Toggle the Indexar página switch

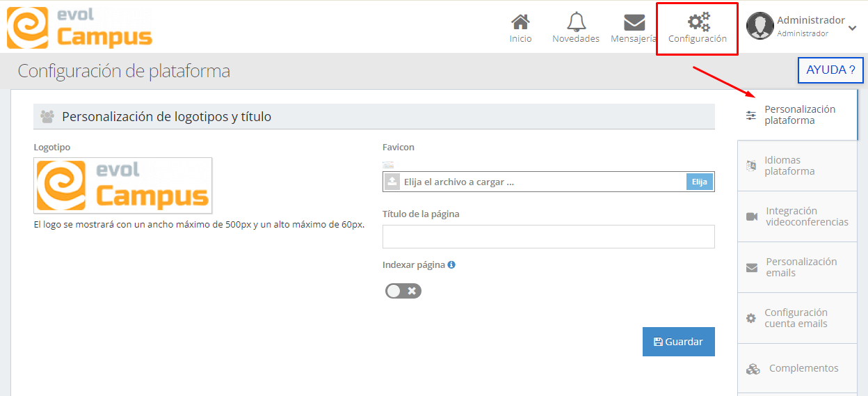[403, 291]
